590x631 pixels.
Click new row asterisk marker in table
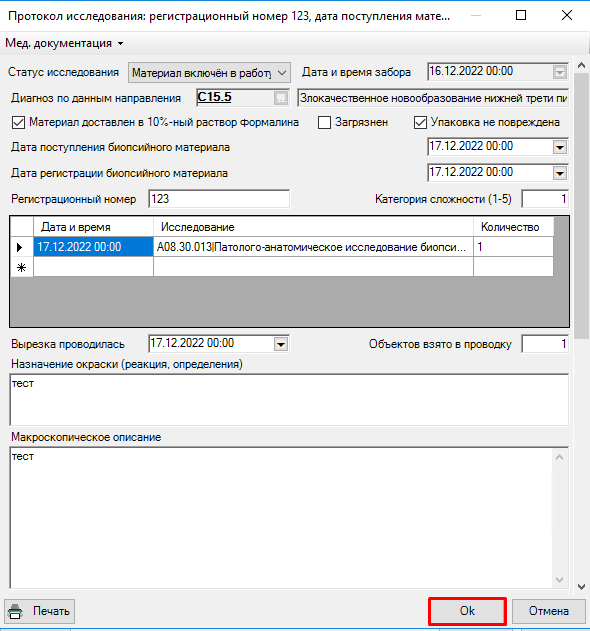point(21,267)
